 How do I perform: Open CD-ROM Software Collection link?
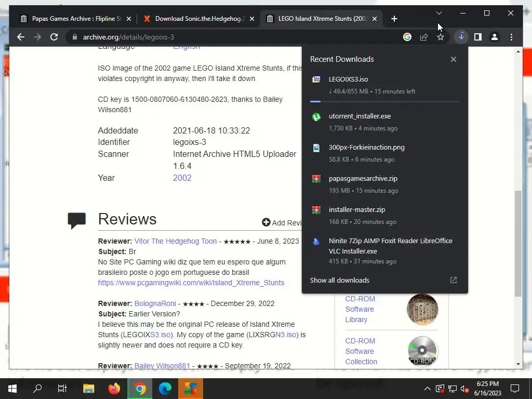(362, 351)
